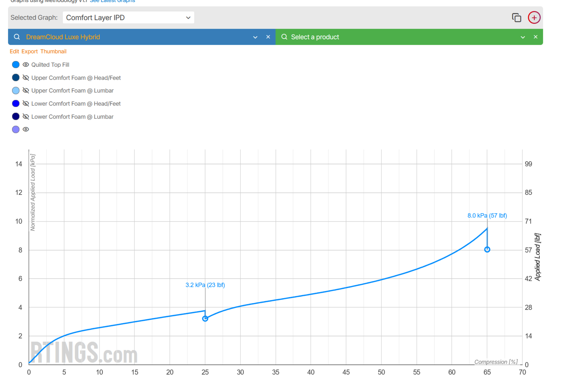This screenshot has width=584, height=392.
Task: Toggle eye icon of unnamed purple series
Action: [x=26, y=129]
